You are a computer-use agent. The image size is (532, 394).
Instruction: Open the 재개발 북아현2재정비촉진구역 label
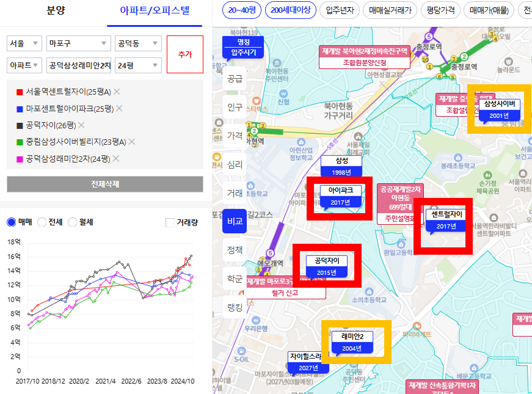click(365, 57)
